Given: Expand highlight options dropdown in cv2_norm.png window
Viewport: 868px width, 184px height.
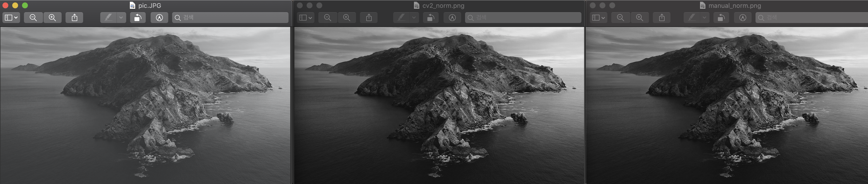Looking at the screenshot, I should (x=414, y=18).
